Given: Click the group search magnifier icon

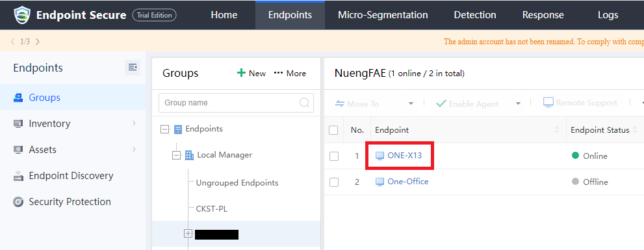Looking at the screenshot, I should click(304, 102).
